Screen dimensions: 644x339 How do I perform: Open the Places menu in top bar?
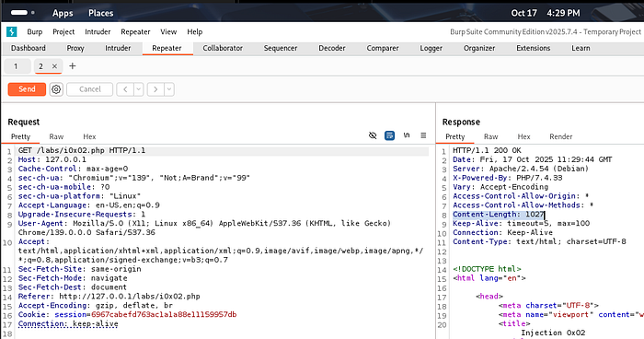[101, 13]
